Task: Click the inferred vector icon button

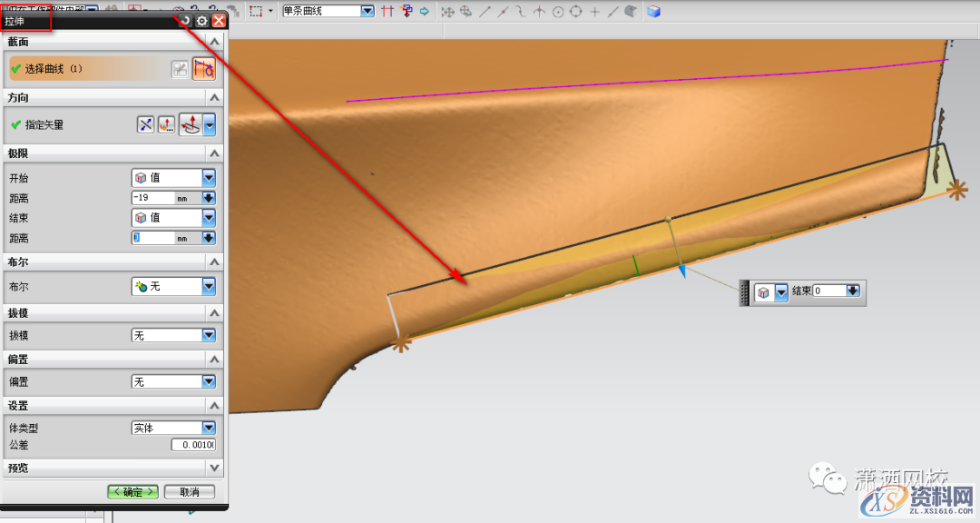Action: [x=191, y=124]
